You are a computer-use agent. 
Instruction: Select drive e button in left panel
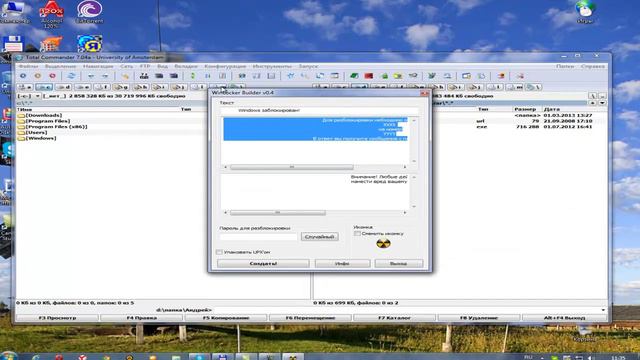click(82, 87)
